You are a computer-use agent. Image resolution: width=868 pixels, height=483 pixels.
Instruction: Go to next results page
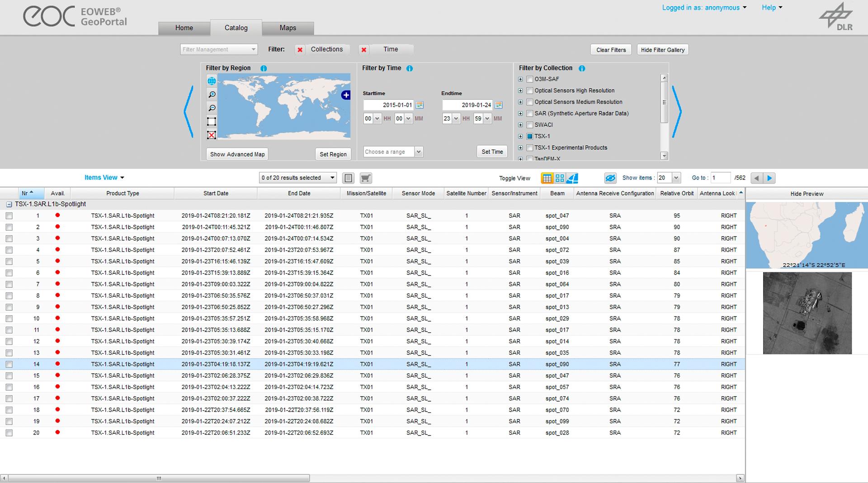click(769, 178)
